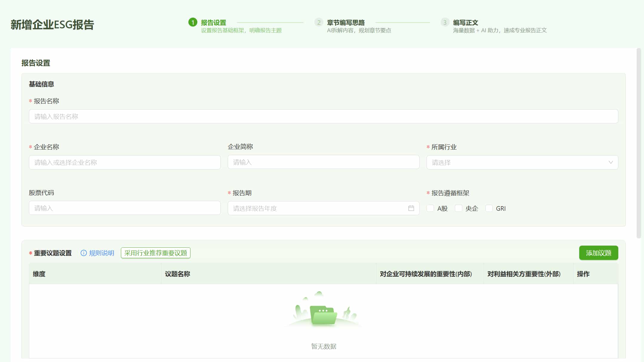This screenshot has width=644, height=362.
Task: Open the 规则说明 link
Action: tap(101, 253)
